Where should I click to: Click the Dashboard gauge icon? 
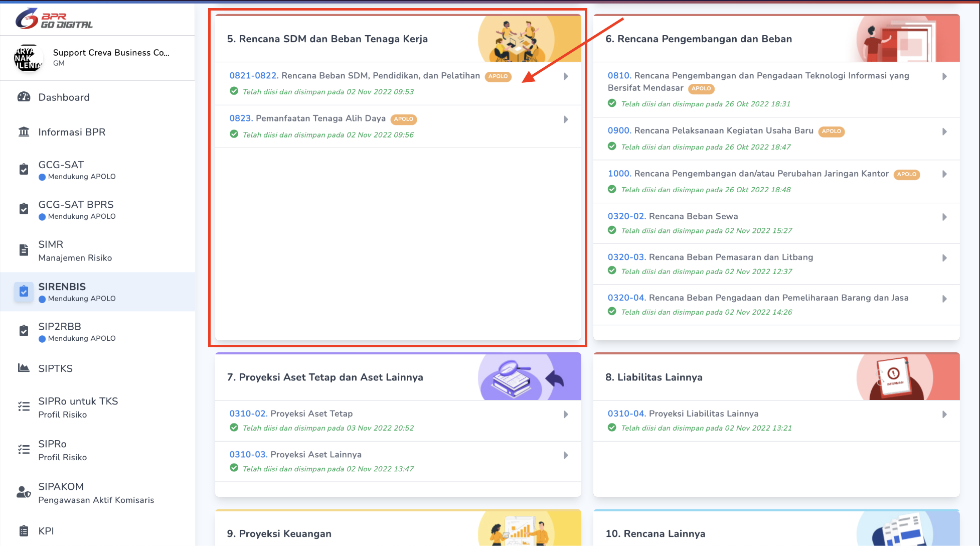(24, 97)
